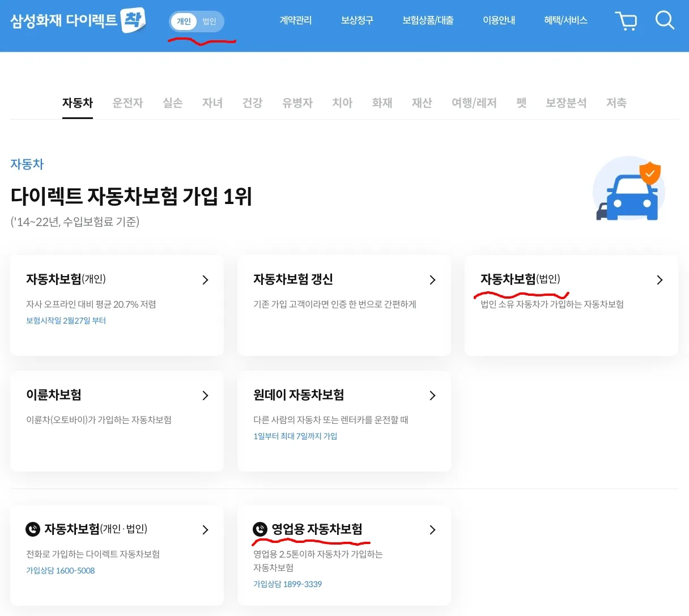
Task: Click the 이륜차보험 card arrow
Action: point(205,396)
